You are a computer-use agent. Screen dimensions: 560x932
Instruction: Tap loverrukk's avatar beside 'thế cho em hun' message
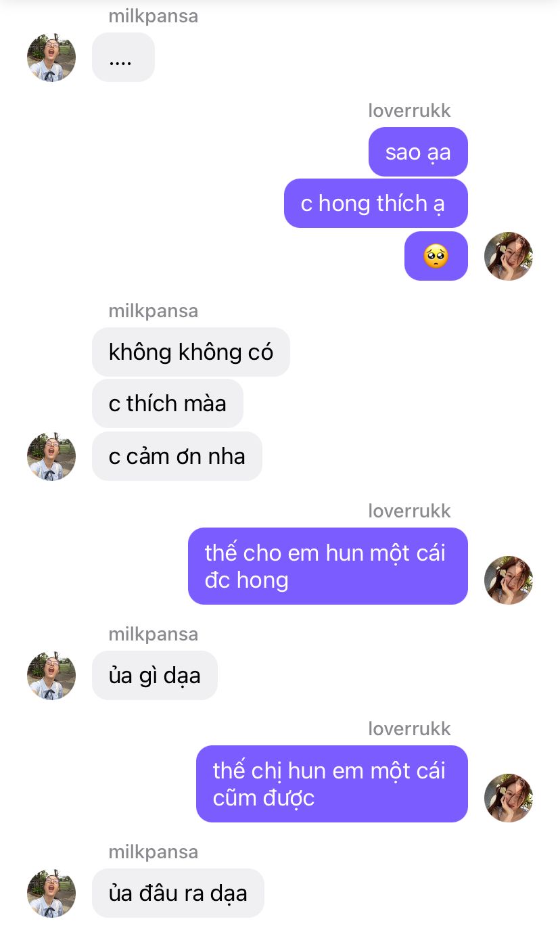click(x=509, y=580)
